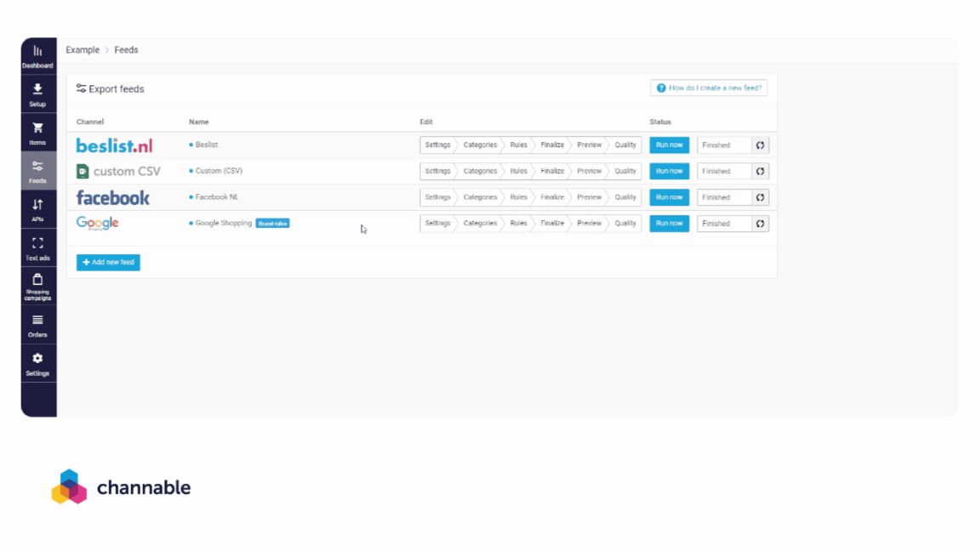Image resolution: width=980 pixels, height=551 pixels.
Task: Click the custom CSV channel logo
Action: [118, 171]
